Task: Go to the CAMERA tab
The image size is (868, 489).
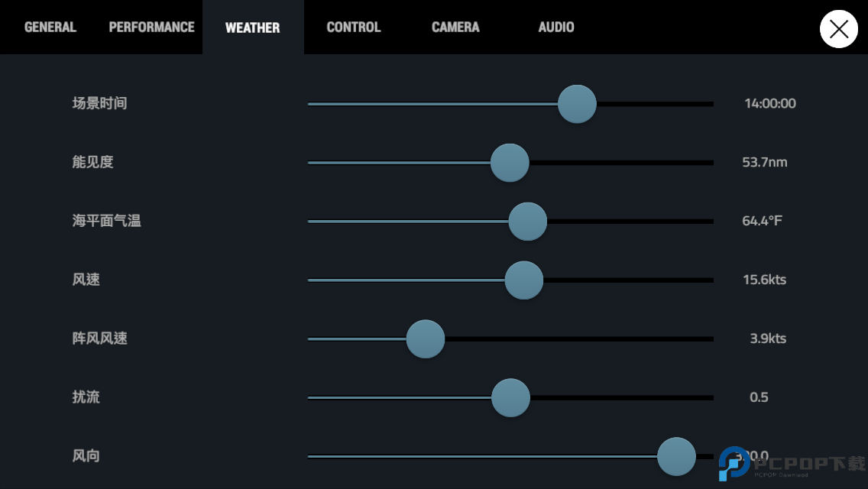Action: pyautogui.click(x=455, y=28)
